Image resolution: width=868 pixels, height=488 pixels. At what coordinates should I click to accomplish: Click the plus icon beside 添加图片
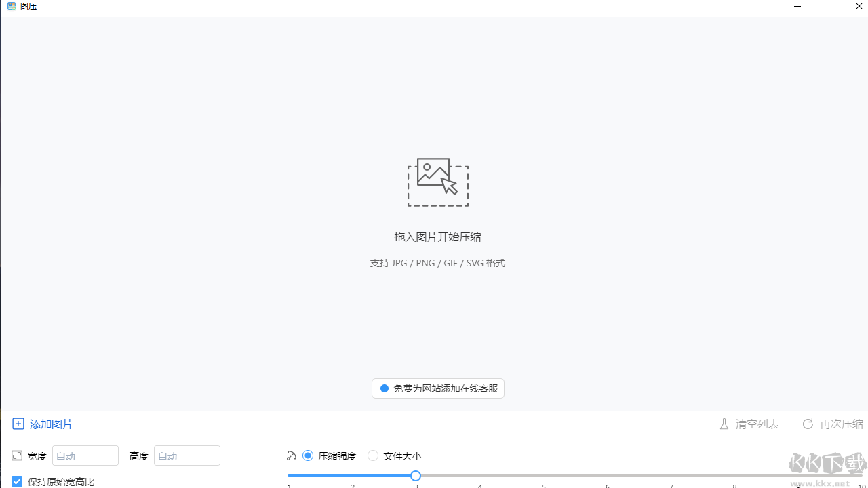(x=18, y=424)
